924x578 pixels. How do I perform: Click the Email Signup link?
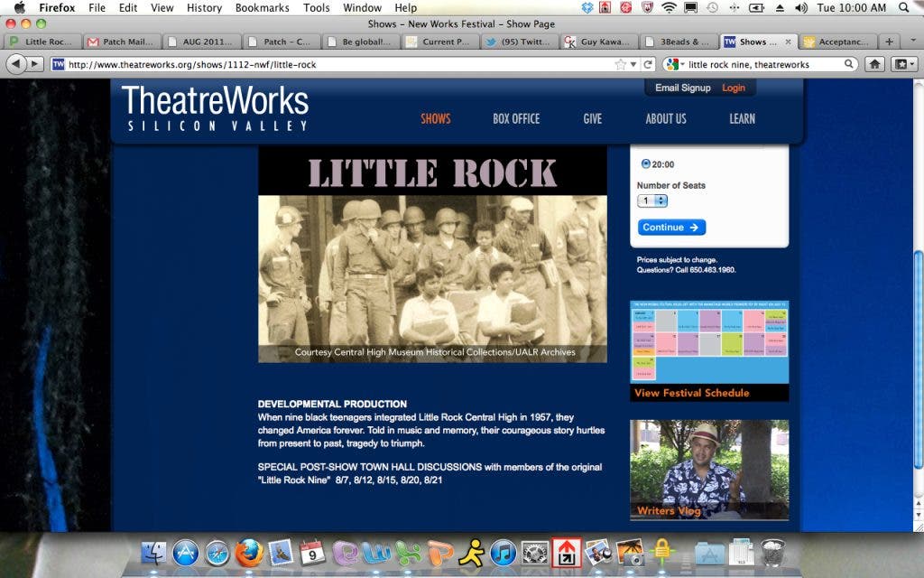(x=683, y=88)
